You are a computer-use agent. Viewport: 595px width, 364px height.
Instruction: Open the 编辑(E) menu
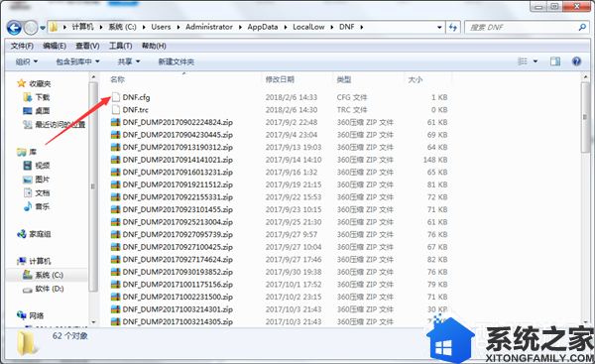tap(55, 46)
